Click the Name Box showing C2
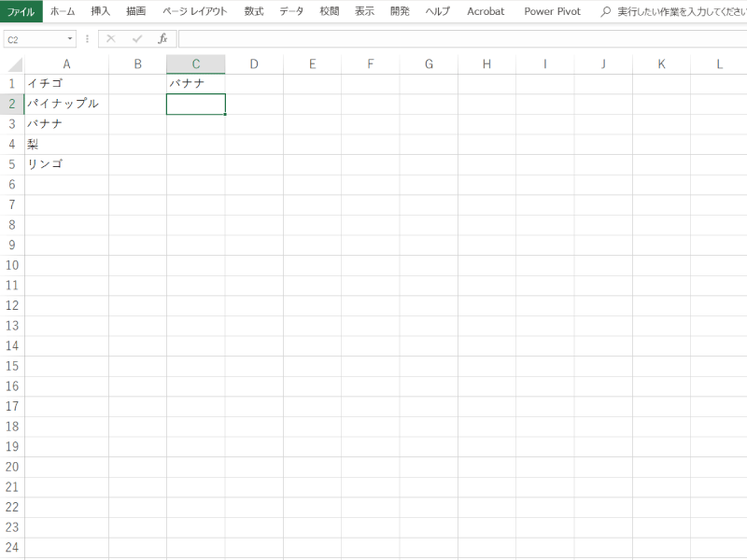The image size is (747, 560). pos(34,39)
